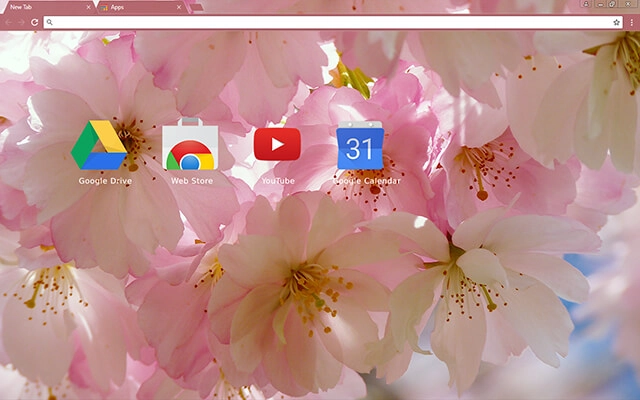Close the New Tab tab
The image size is (640, 400).
click(89, 7)
